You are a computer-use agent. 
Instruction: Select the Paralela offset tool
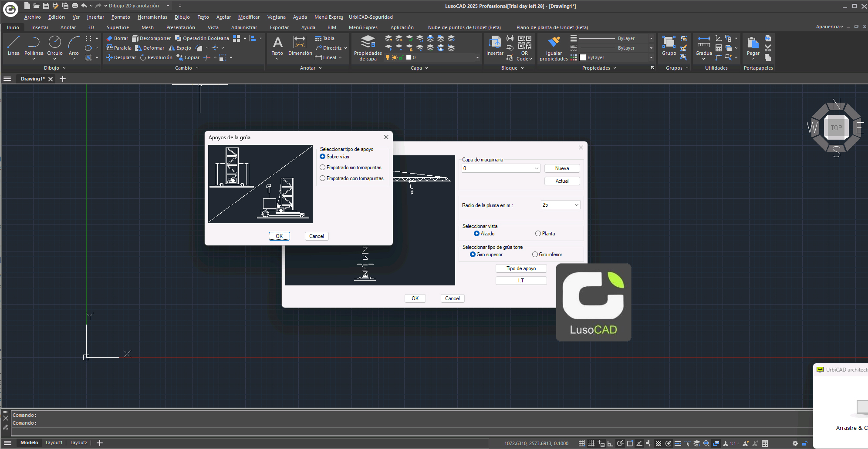[119, 48]
